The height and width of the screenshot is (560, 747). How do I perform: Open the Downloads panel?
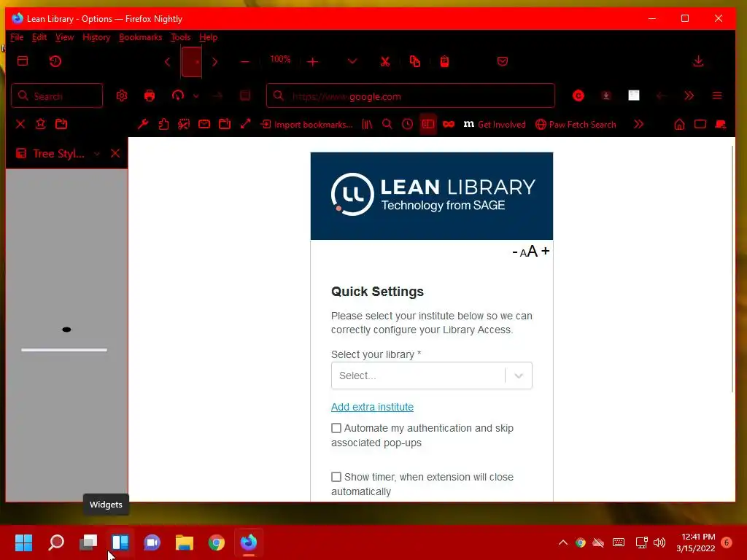698,61
